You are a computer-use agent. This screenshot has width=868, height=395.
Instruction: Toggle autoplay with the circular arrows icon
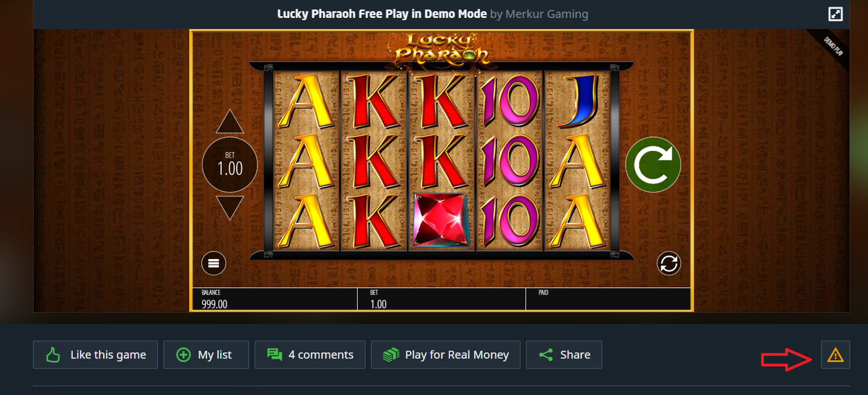669,264
